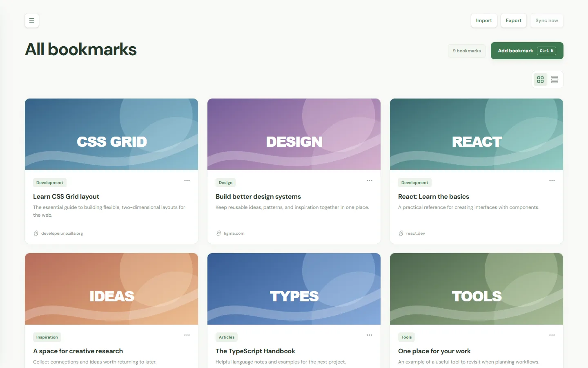Screen dimensions: 588x368
Task: Open the IDEAS cover thumbnail
Action: point(111,289)
